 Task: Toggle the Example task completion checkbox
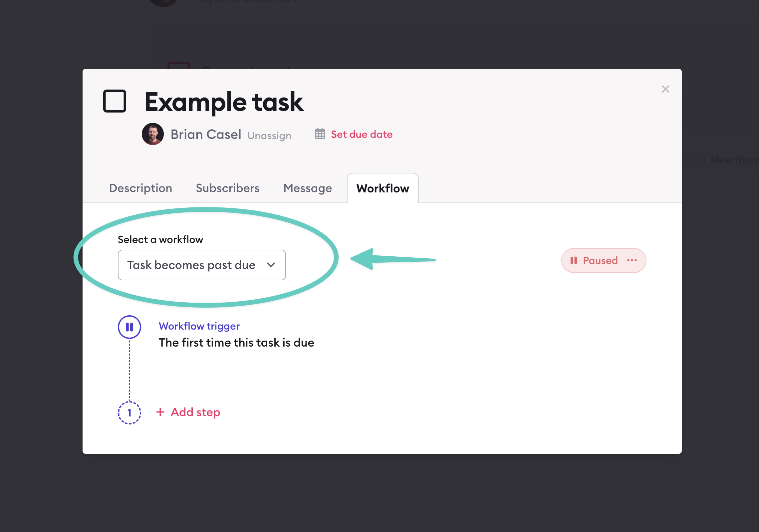click(x=115, y=101)
